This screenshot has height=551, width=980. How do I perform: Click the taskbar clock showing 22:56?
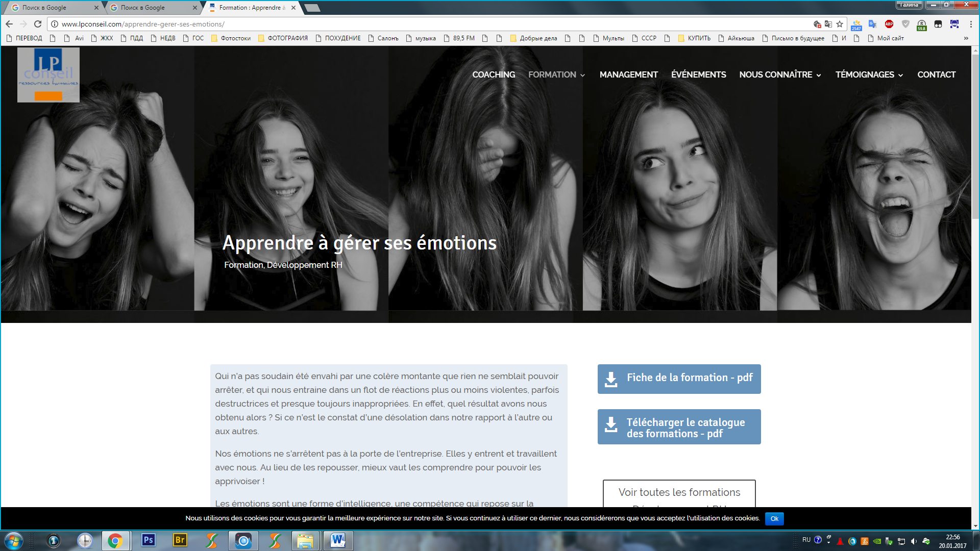point(952,541)
